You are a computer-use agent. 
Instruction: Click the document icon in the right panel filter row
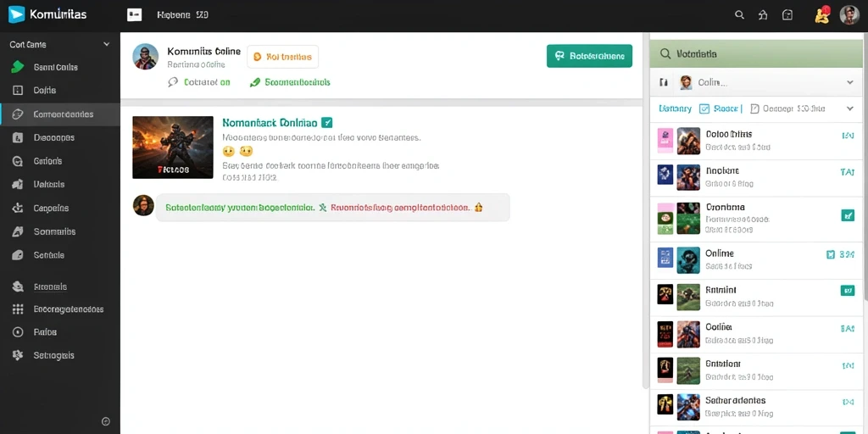click(754, 108)
